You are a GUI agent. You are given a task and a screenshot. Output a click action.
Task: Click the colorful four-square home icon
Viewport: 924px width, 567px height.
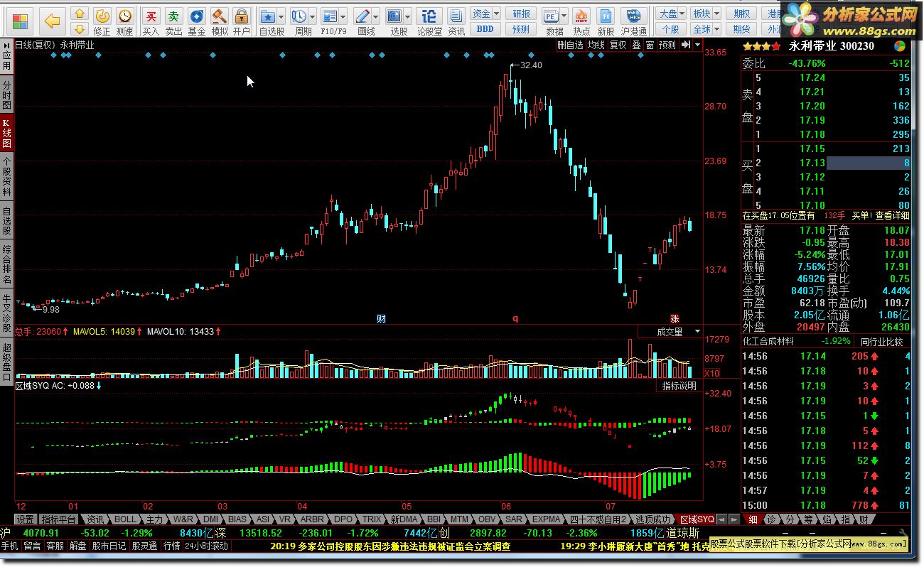click(21, 21)
